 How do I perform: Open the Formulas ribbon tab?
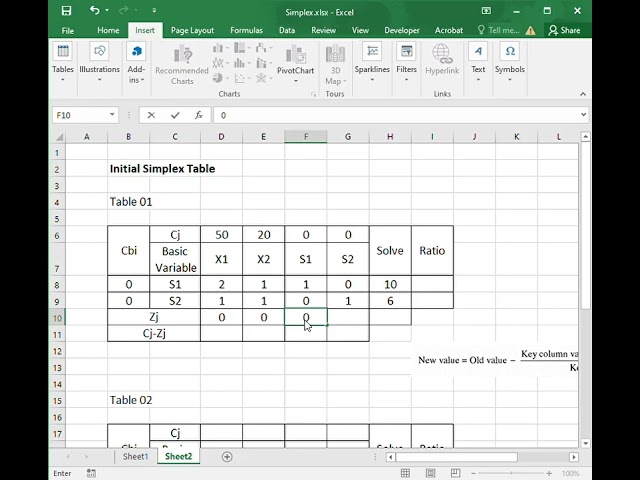pos(246,30)
